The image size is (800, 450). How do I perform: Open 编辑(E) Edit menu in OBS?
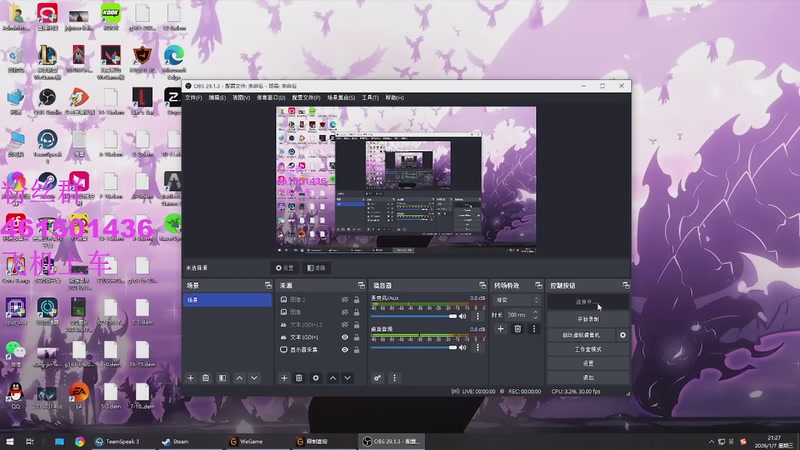point(217,97)
